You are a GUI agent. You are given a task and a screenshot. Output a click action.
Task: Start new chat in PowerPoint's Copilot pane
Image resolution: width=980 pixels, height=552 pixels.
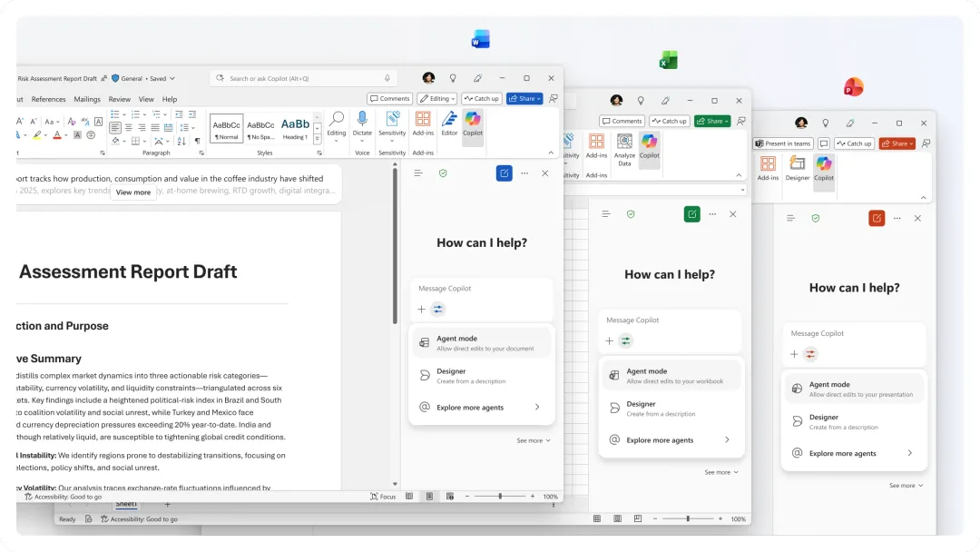pyautogui.click(x=877, y=218)
